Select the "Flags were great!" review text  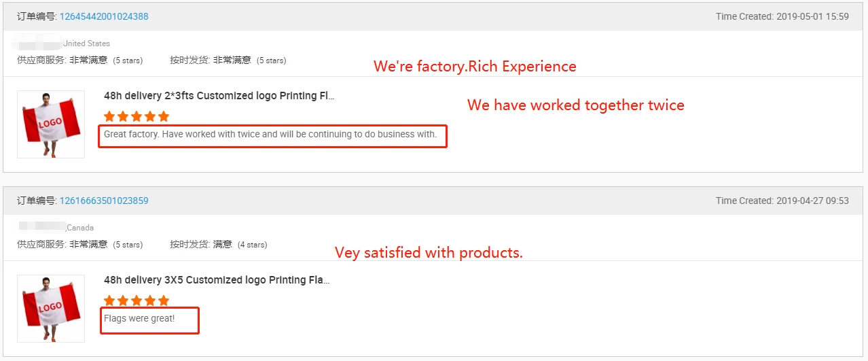coord(139,318)
